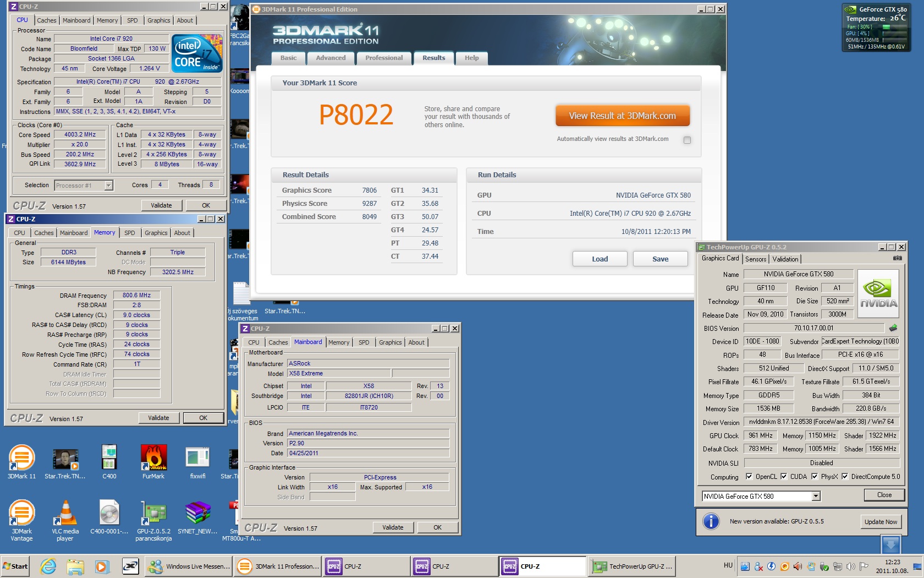Click the pinned black-and-white icon beside Media Player on the taskbar
Viewport: 924px width, 578px height.
130,566
